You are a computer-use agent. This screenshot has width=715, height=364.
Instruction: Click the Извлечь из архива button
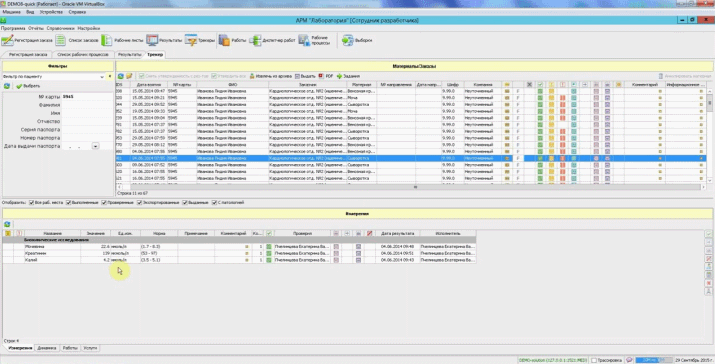pyautogui.click(x=270, y=76)
